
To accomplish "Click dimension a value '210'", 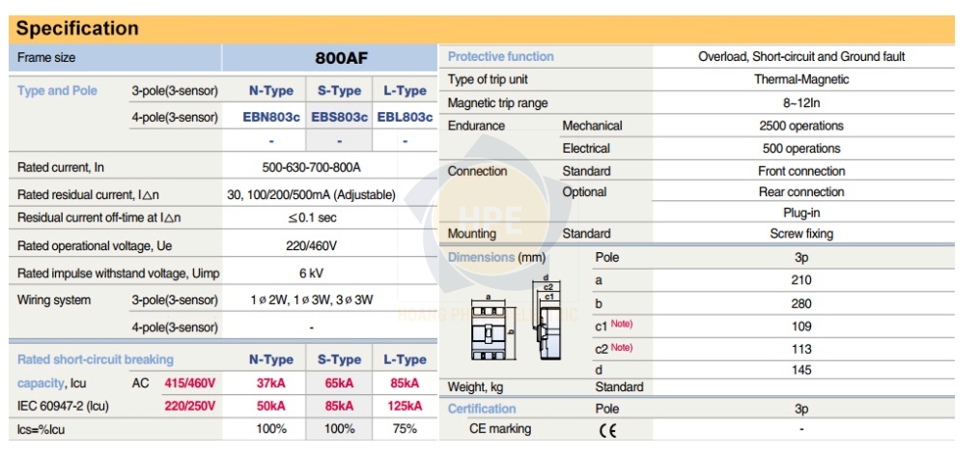I will coord(801,280).
